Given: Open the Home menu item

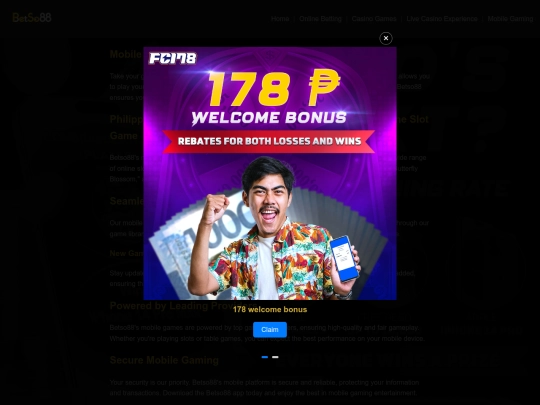Looking at the screenshot, I should [280, 19].
